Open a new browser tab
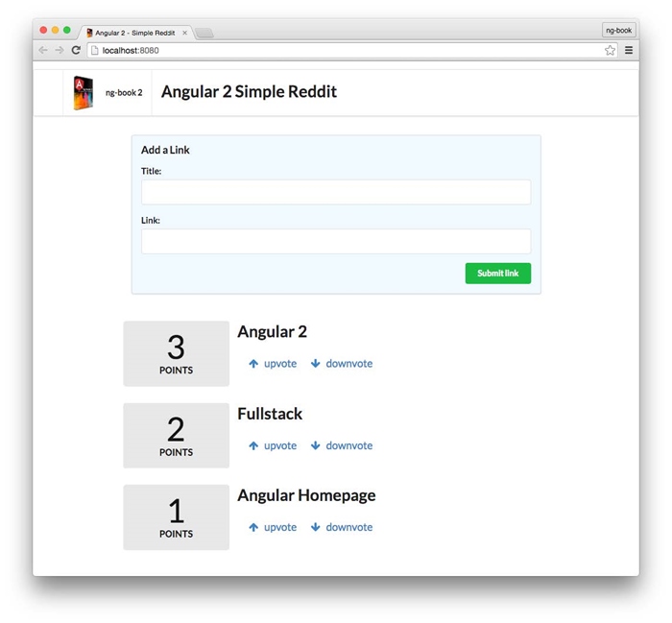The height and width of the screenshot is (623, 672). pyautogui.click(x=204, y=33)
